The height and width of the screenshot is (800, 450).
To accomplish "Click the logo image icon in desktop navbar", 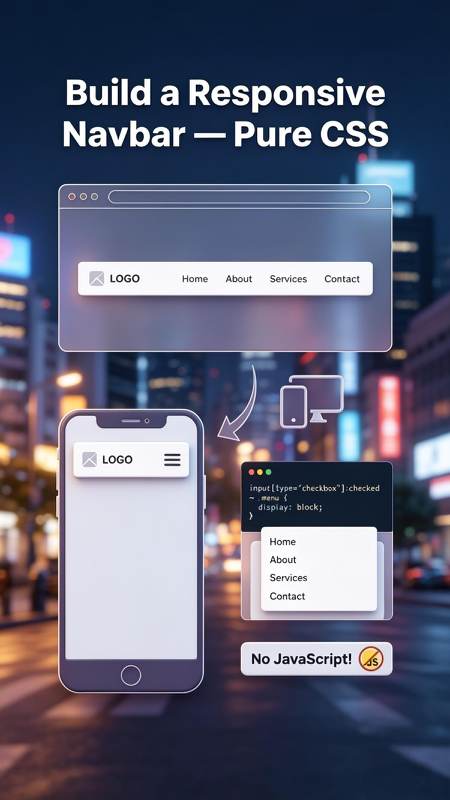I will coord(96,279).
